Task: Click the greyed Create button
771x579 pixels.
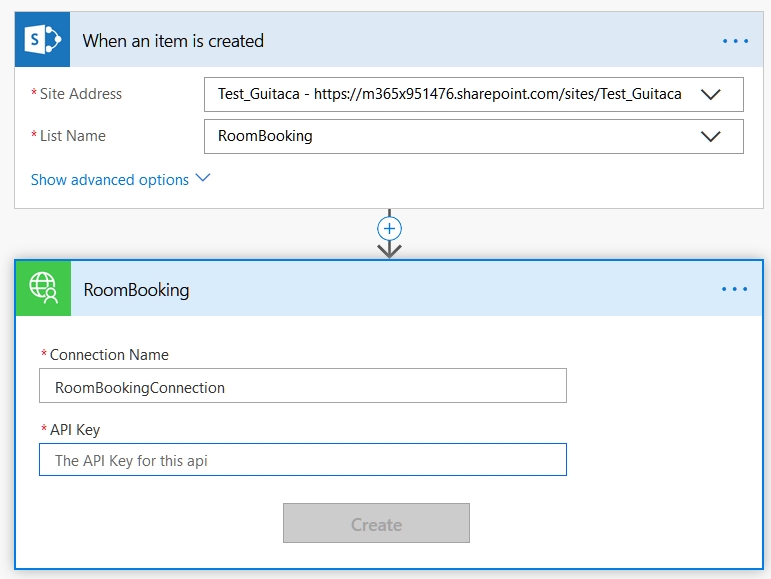Action: tap(376, 523)
